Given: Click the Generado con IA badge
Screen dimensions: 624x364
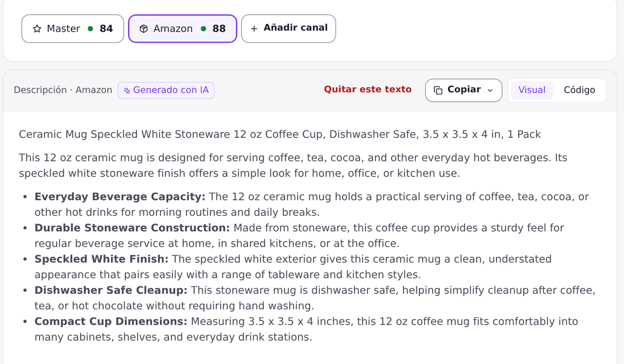Looking at the screenshot, I should [x=166, y=90].
